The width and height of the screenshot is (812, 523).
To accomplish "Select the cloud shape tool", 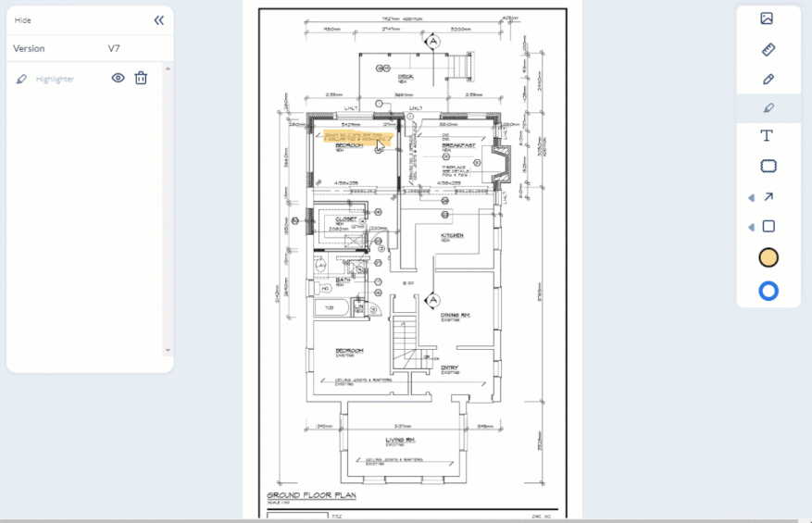I will coord(768,167).
